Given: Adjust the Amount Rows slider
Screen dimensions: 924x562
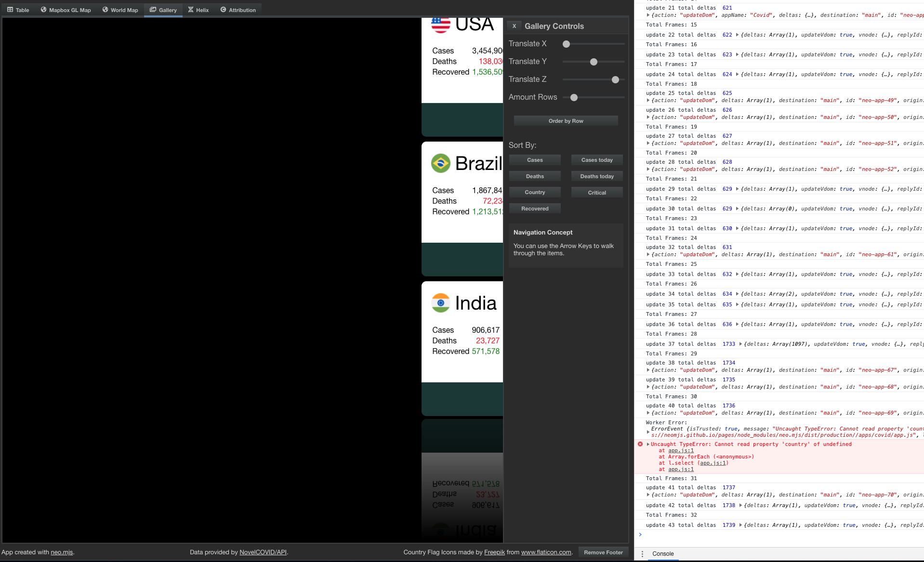Looking at the screenshot, I should click(x=594, y=97).
